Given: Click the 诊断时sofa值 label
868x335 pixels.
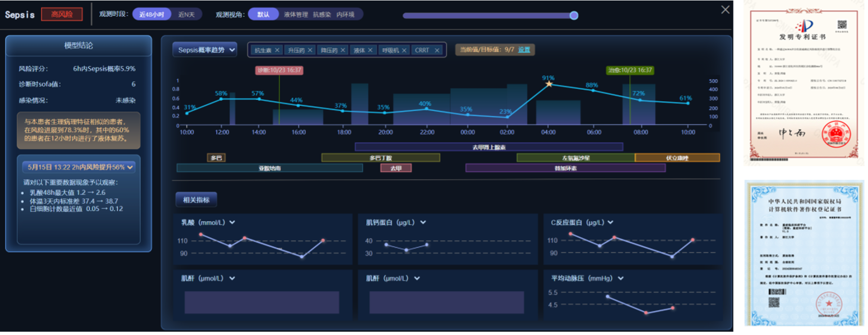Looking at the screenshot, I should pyautogui.click(x=40, y=84).
